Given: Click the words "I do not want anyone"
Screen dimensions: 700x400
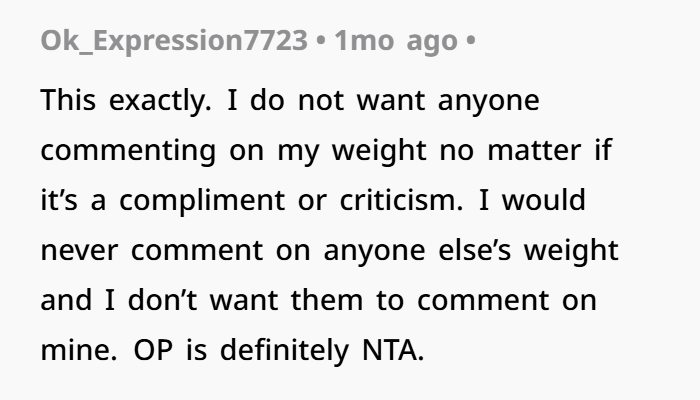Looking at the screenshot, I should [383, 100].
